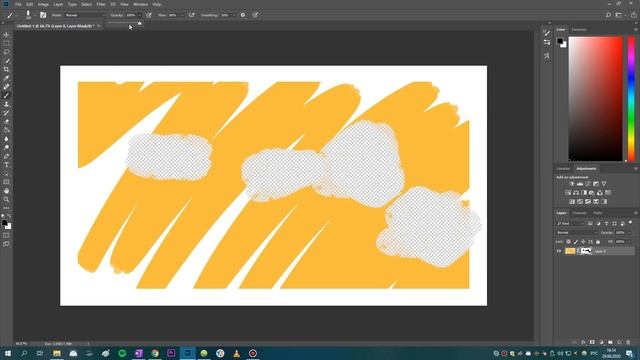640x360 pixels.
Task: Toggle airbrush-style build-up button
Action: click(x=191, y=15)
